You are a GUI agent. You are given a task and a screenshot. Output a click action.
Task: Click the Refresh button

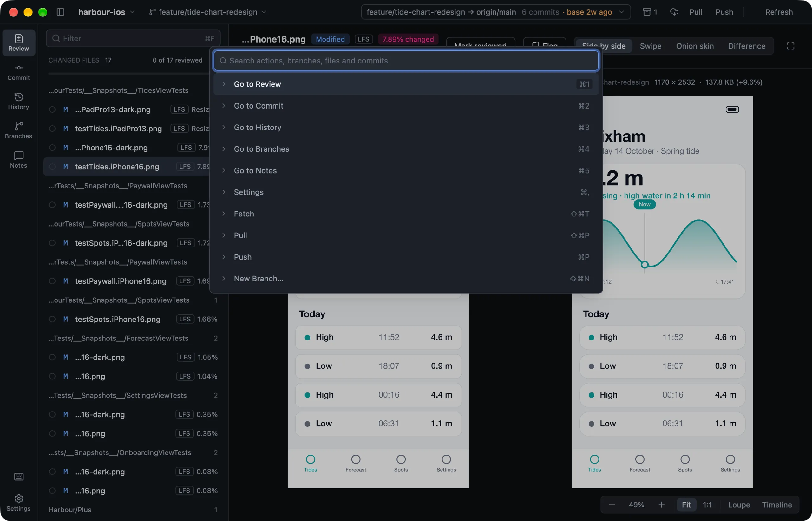[x=779, y=12]
